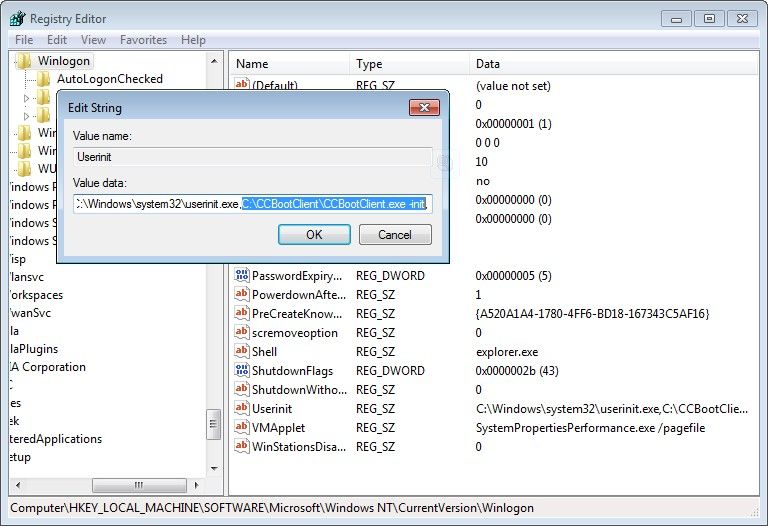Open the Edit menu

coord(57,40)
